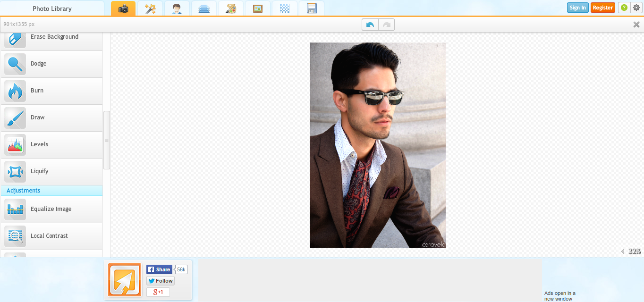644x302 pixels.
Task: Click the Burn label
Action: pyautogui.click(x=37, y=91)
